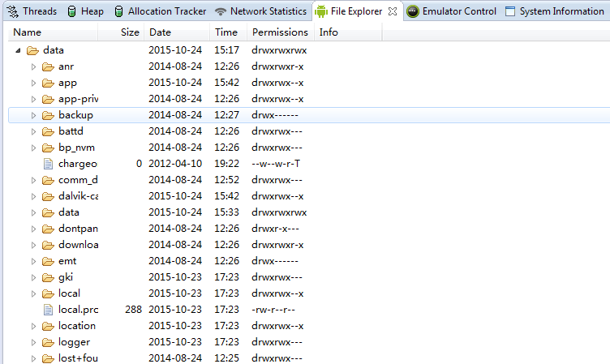Click the System Information window icon
Screen dimensions: 610x364
coord(510,11)
